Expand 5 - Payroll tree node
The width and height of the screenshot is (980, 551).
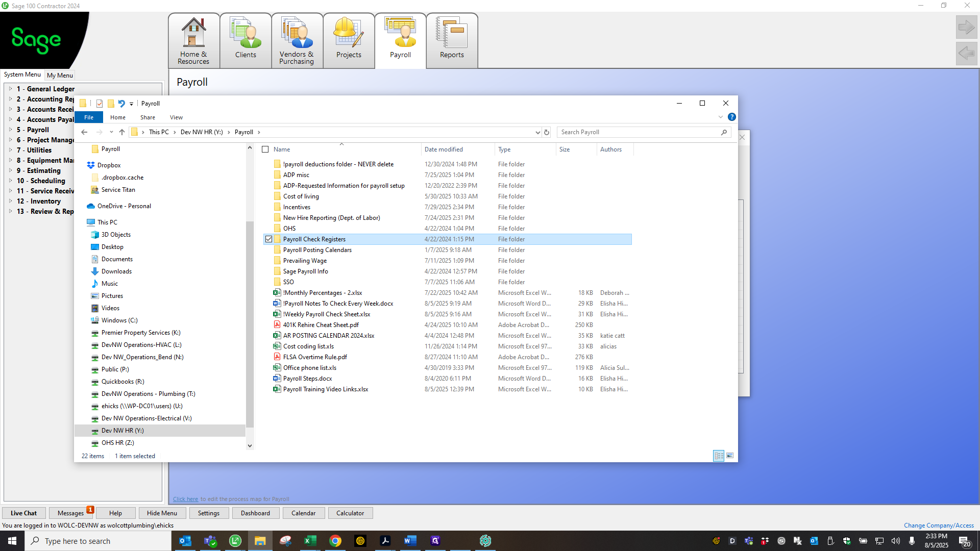tap(11, 130)
